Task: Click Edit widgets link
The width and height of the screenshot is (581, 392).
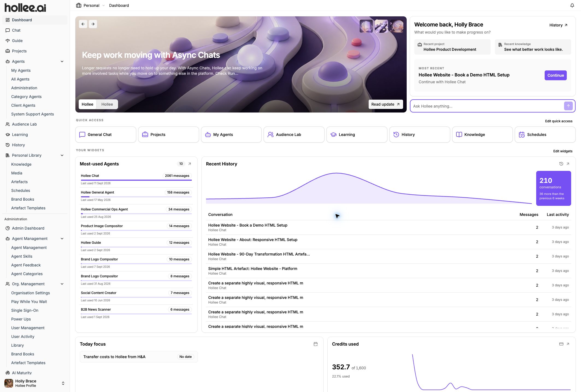Action: 563,151
